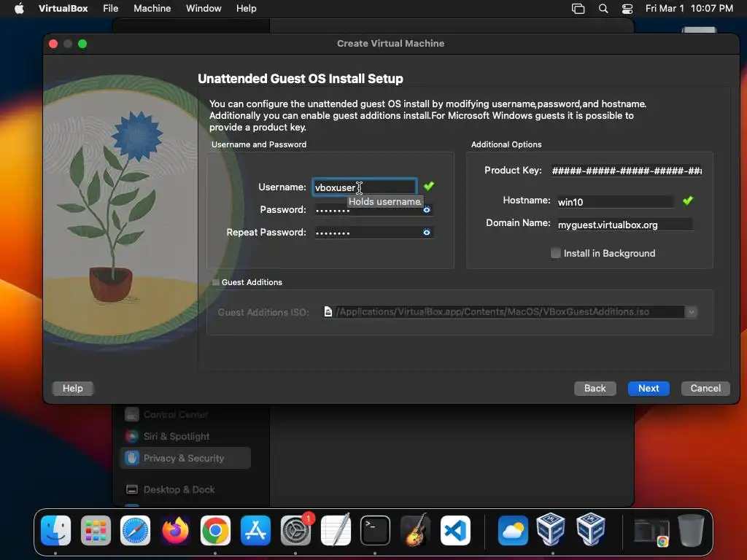The image size is (747, 560).
Task: Open the folder stack beside the Trash
Action: [651, 531]
